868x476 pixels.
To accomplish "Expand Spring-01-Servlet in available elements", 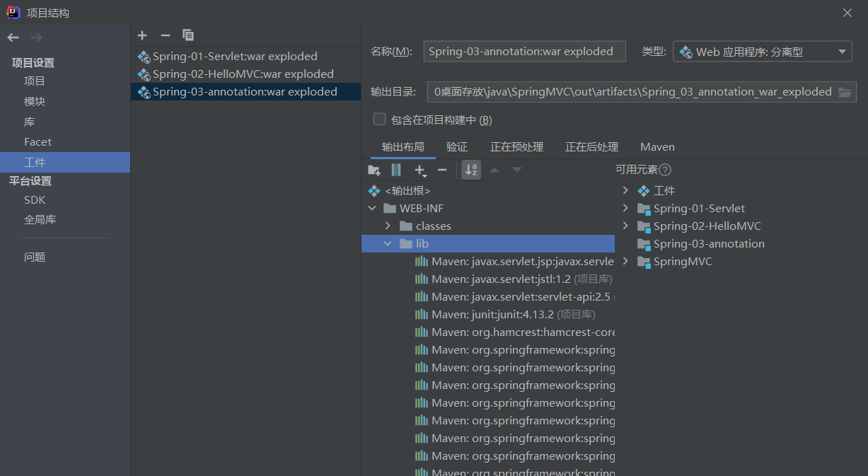I will point(625,209).
